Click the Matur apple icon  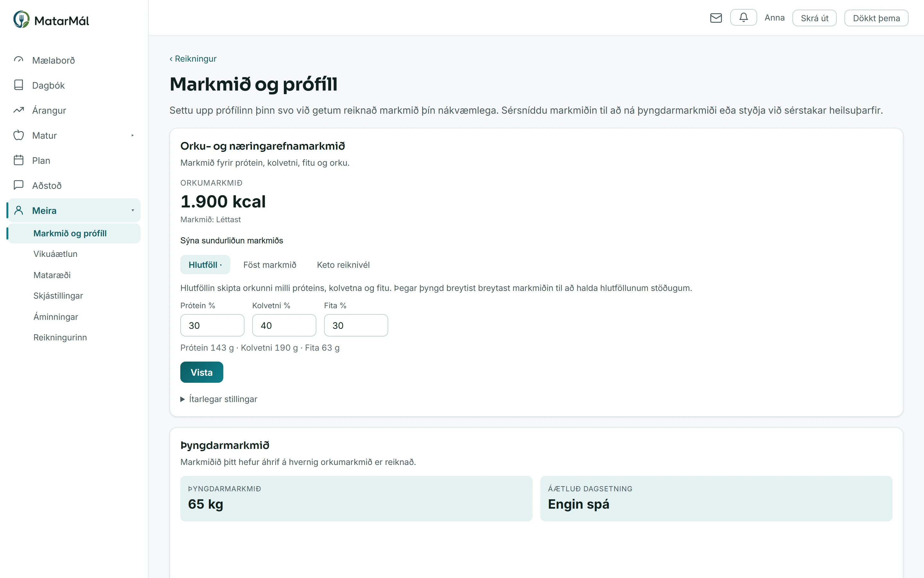coord(19,135)
